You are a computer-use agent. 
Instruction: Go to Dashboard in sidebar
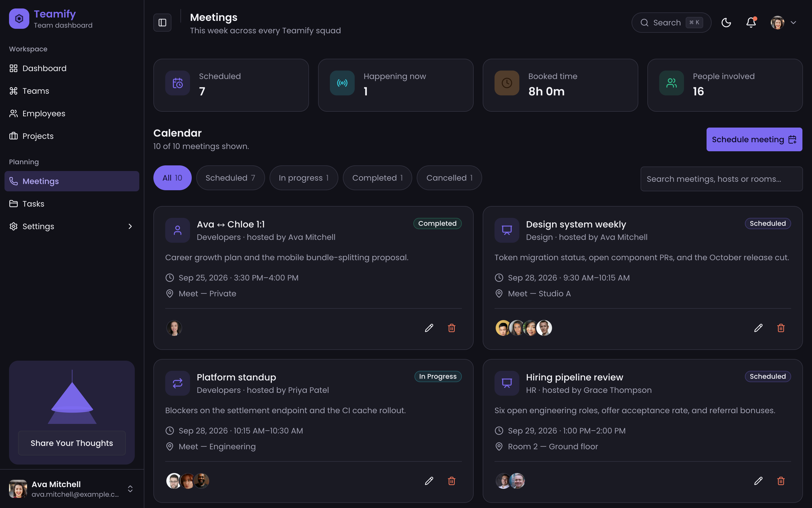coord(72,68)
